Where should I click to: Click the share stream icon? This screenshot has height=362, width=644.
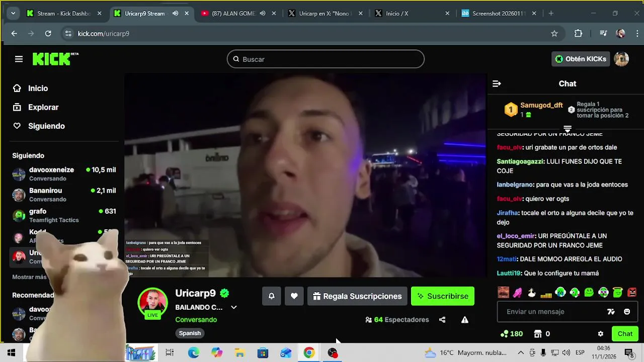442,320
